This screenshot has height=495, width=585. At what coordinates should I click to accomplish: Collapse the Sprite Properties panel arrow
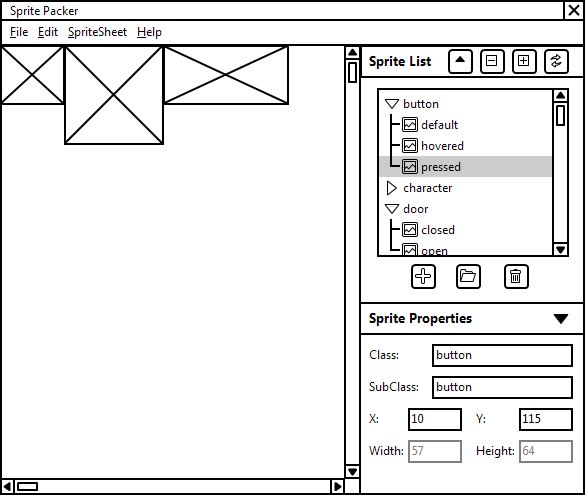(561, 319)
